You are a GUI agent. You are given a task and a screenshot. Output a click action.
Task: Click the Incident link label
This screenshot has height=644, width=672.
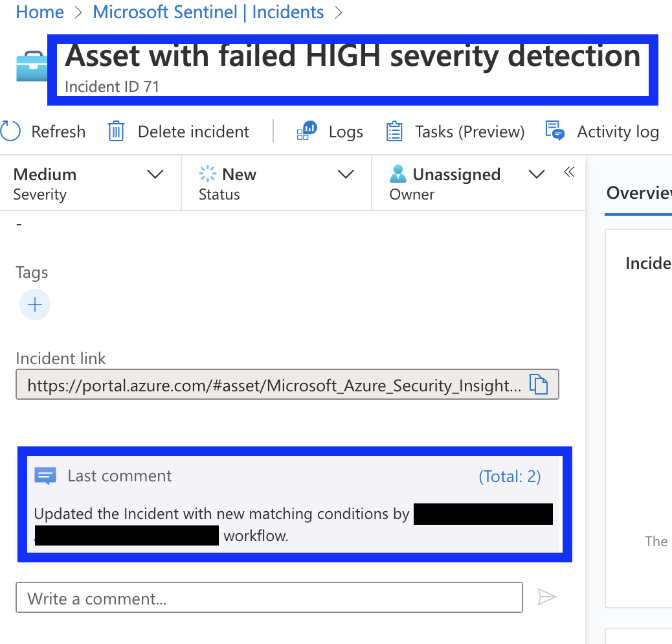point(60,358)
